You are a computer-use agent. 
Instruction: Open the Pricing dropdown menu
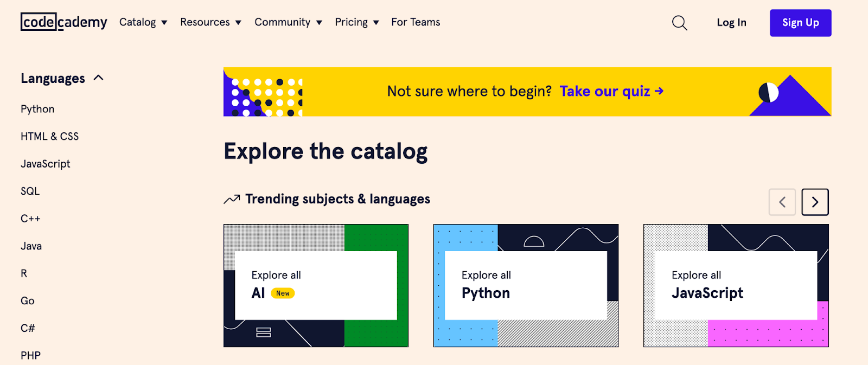click(x=356, y=22)
